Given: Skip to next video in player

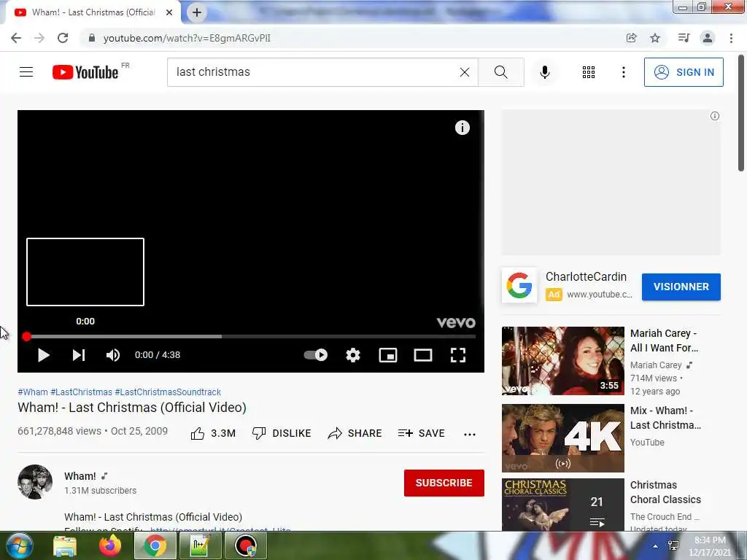Looking at the screenshot, I should [x=79, y=355].
